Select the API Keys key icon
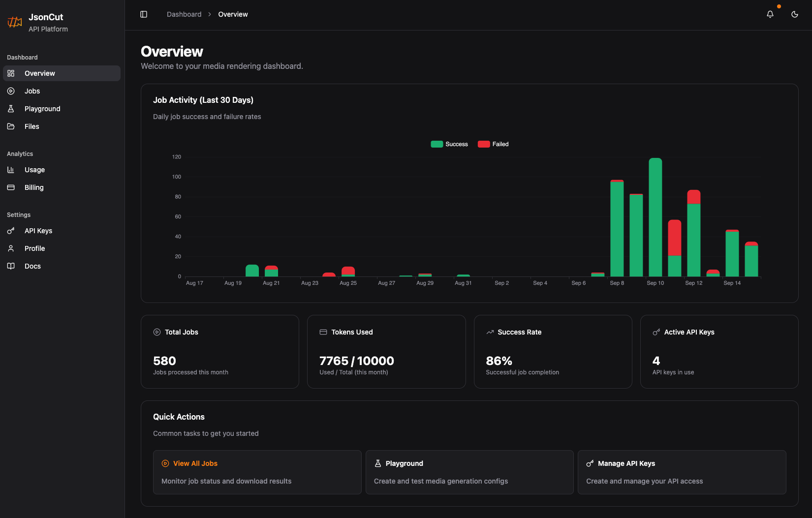812x518 pixels. click(x=11, y=231)
